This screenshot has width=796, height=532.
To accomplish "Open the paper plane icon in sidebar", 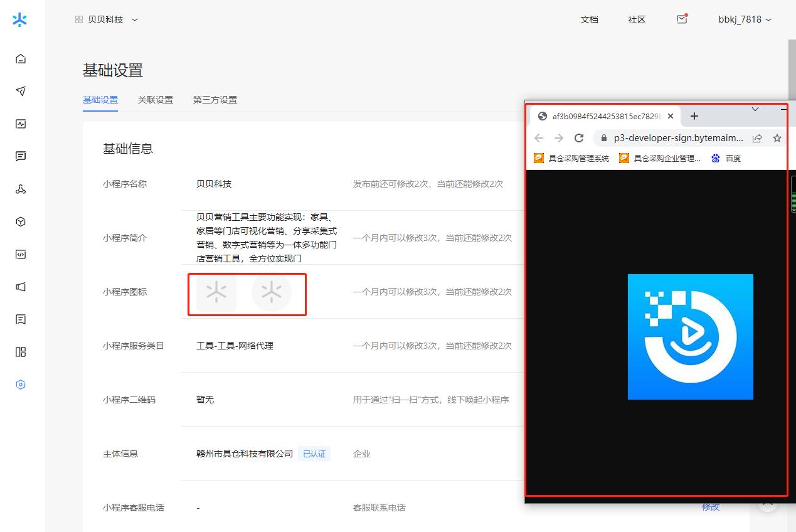I will [x=21, y=92].
